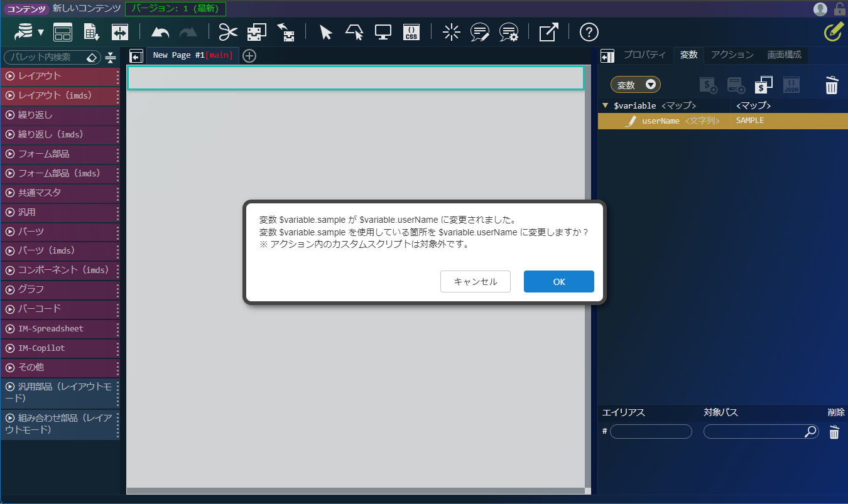Viewport: 848px width, 504px height.
Task: Switch to the プロパティ tab
Action: pyautogui.click(x=644, y=55)
